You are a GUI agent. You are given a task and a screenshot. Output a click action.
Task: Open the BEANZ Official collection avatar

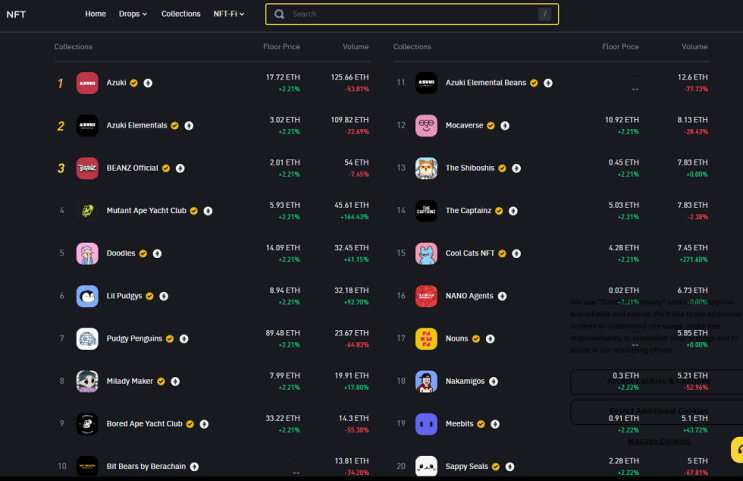(87, 168)
